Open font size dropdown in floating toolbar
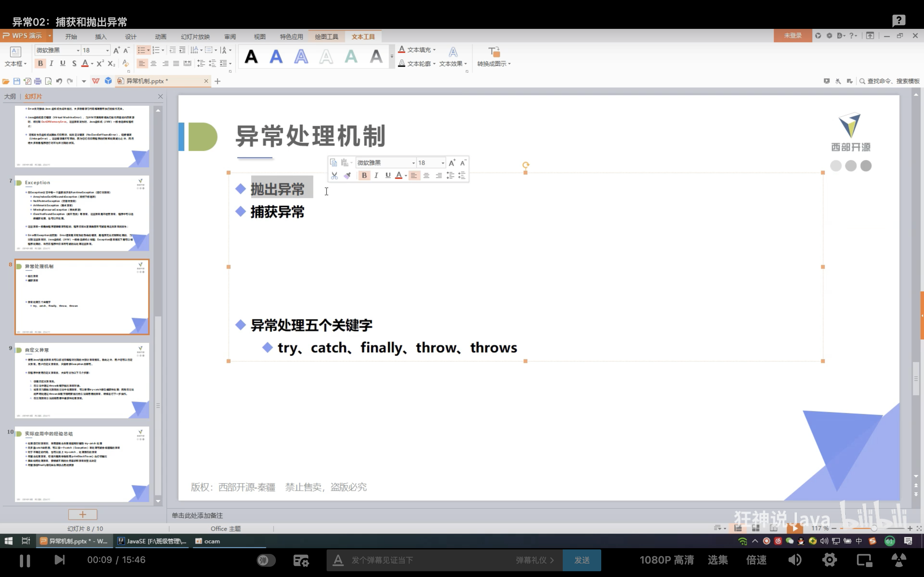The image size is (924, 577). tap(442, 163)
